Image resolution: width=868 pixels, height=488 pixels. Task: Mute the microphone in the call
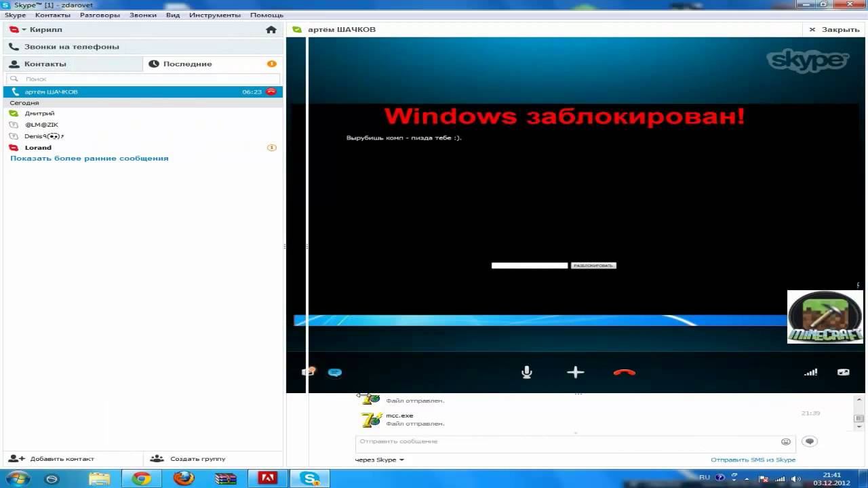coord(527,372)
